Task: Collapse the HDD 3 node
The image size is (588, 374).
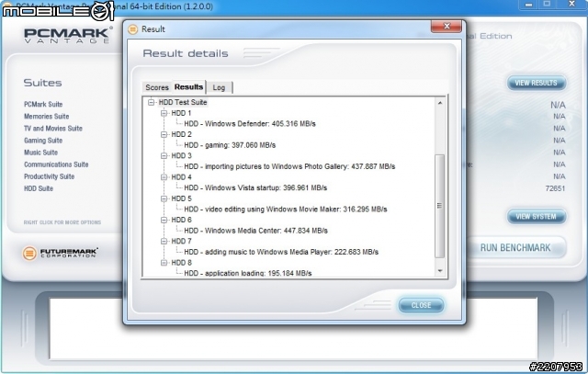Action: 164,155
